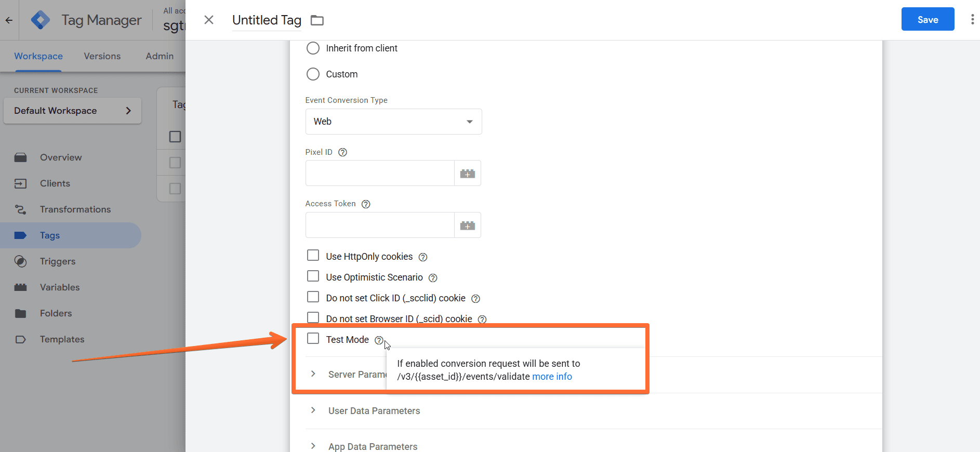Expand the App Data Parameters section
This screenshot has height=452, width=980.
[x=313, y=446]
